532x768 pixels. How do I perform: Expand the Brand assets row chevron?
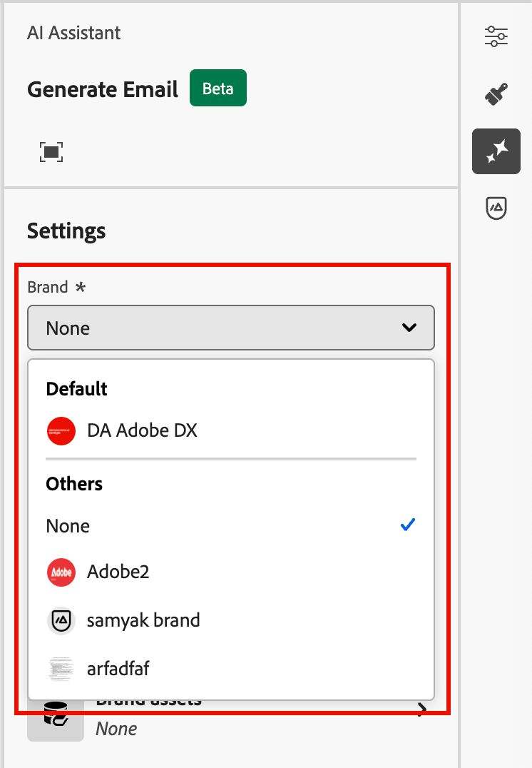tap(421, 709)
